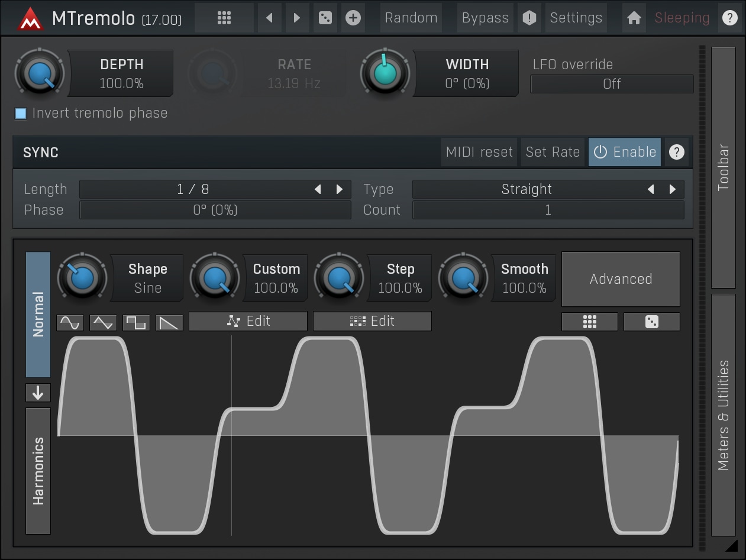Open the Sync section help question mark
The width and height of the screenshot is (746, 560).
point(676,152)
